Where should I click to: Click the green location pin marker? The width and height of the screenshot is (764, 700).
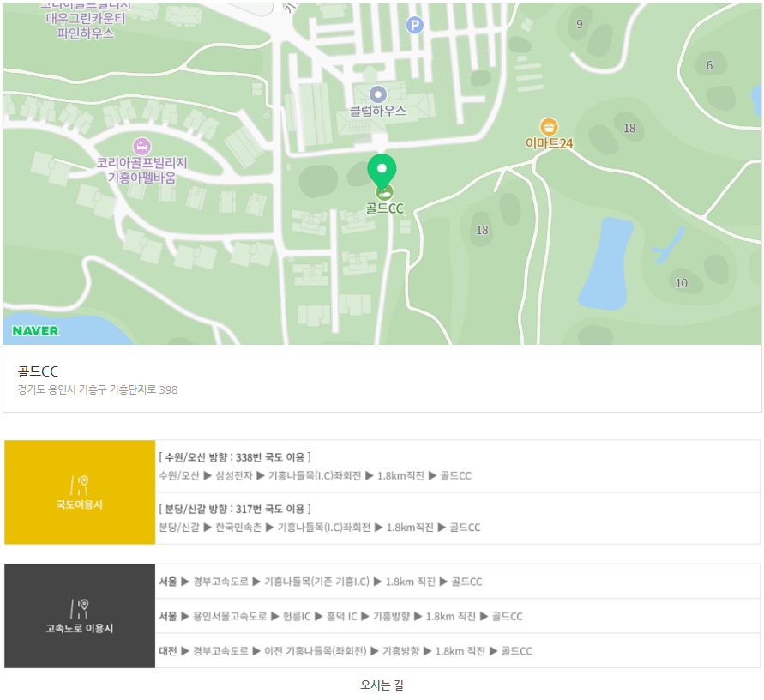pos(382,171)
